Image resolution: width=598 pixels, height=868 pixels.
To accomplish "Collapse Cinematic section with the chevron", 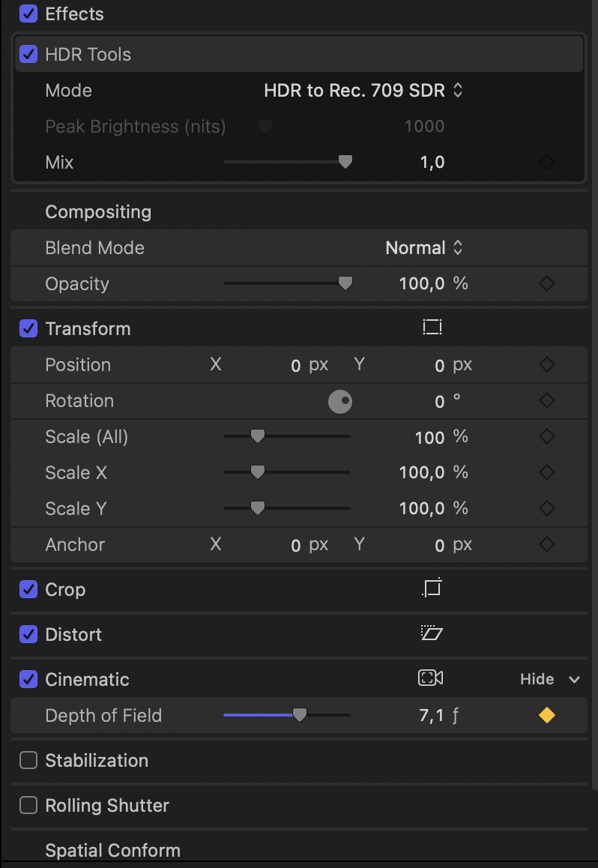I will [575, 680].
